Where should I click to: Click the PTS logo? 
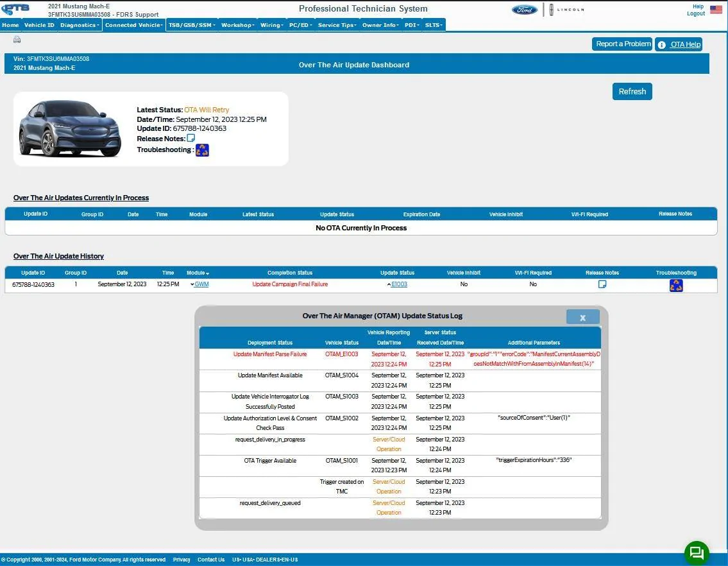[x=16, y=9]
